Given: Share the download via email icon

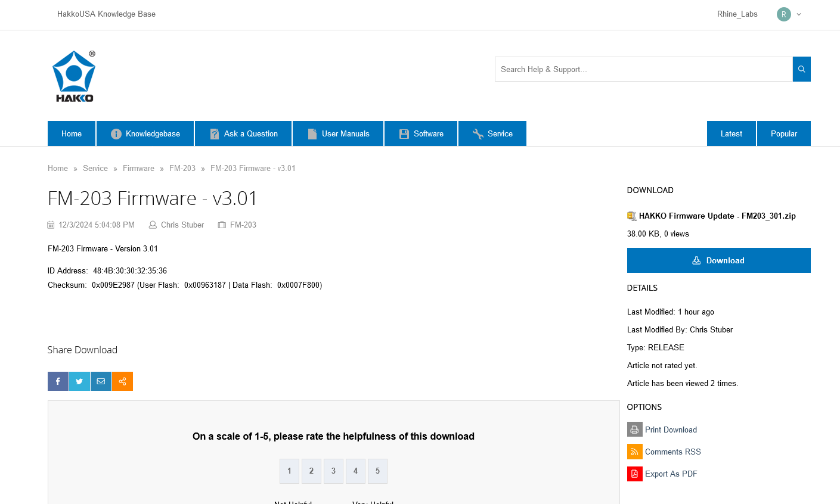Looking at the screenshot, I should click(x=101, y=381).
